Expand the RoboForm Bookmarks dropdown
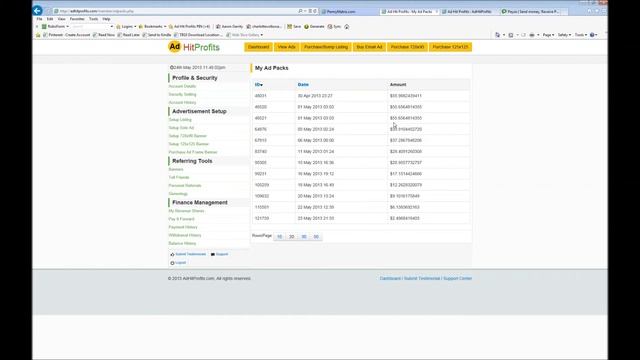The width and height of the screenshot is (640, 360). (x=152, y=27)
